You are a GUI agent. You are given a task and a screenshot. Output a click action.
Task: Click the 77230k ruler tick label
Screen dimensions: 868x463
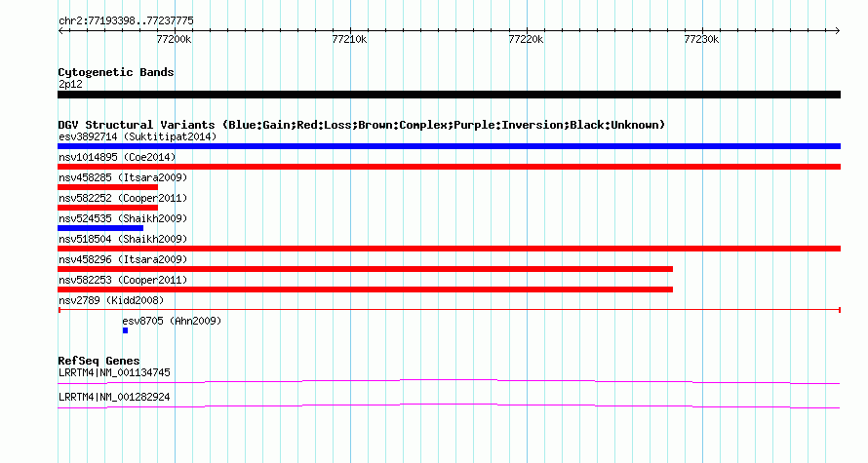point(701,39)
